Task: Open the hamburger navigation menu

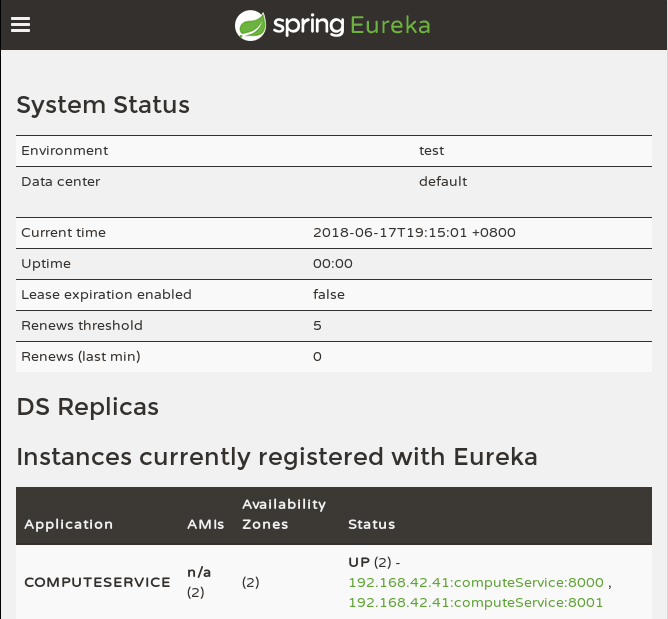Action: coord(21,25)
